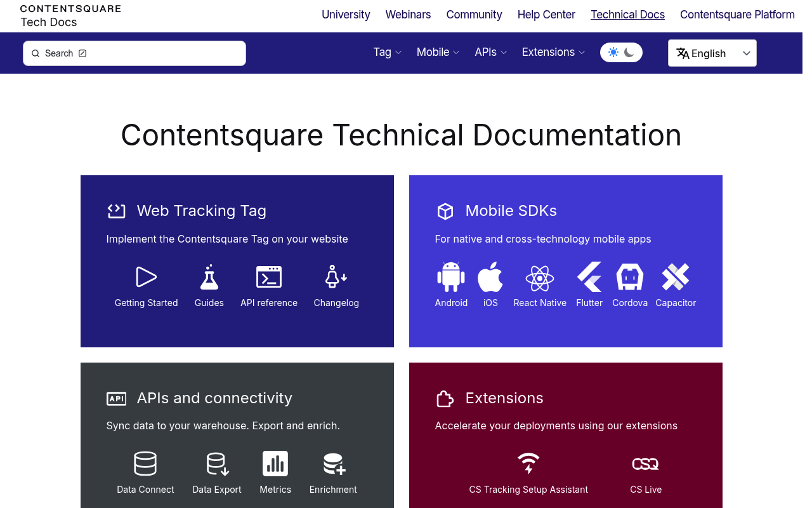Click the Mobile SDKs cube icon
This screenshot has height=508, width=812.
tap(445, 211)
